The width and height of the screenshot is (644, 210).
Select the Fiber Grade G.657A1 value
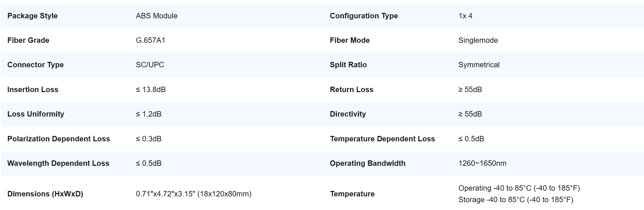pyautogui.click(x=150, y=40)
